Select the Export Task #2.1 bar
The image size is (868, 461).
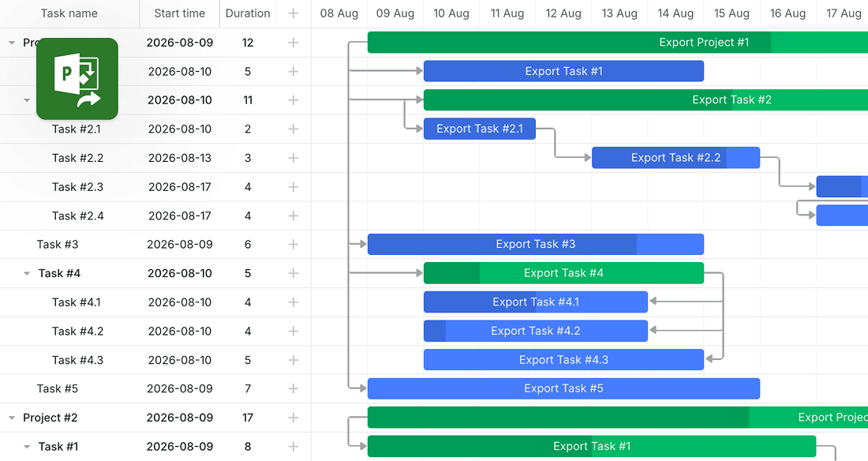(480, 129)
